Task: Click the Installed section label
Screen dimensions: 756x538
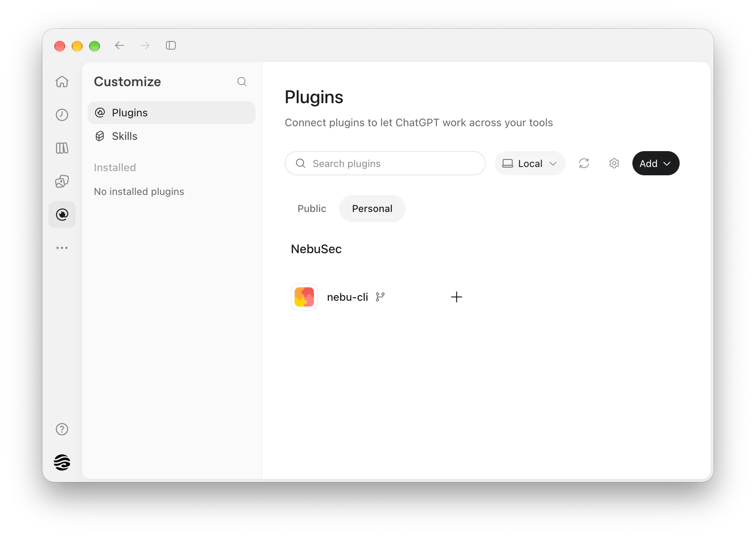Action: coord(115,167)
